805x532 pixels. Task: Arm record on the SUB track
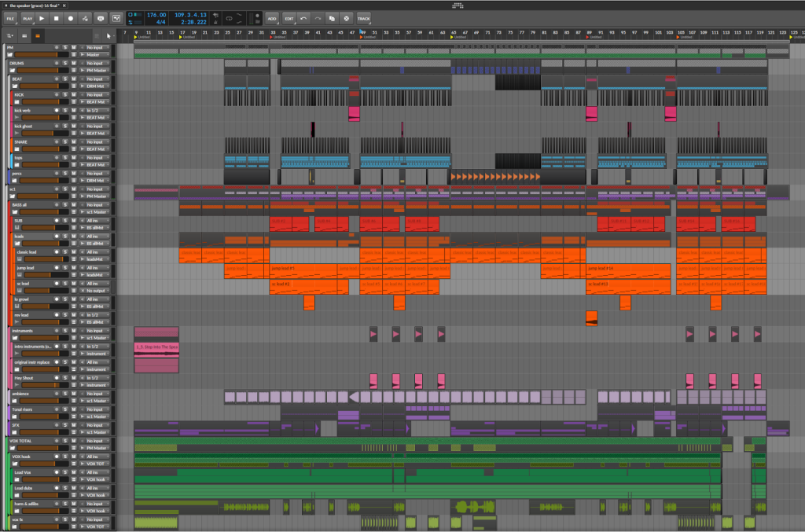(56, 220)
